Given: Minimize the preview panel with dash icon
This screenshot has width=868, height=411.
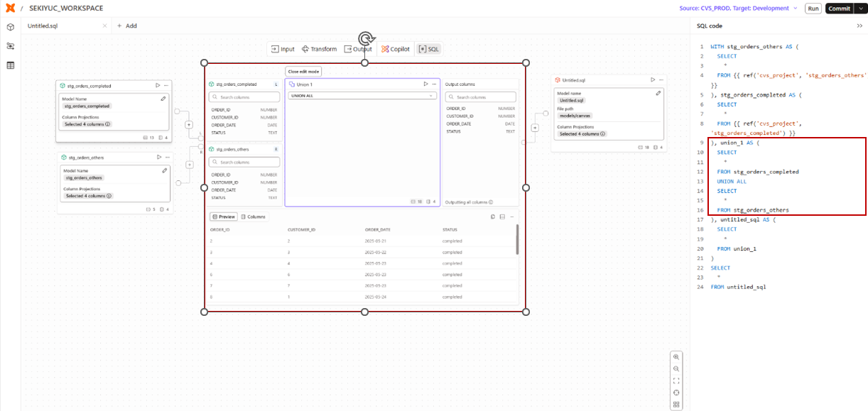Looking at the screenshot, I should click(x=511, y=217).
